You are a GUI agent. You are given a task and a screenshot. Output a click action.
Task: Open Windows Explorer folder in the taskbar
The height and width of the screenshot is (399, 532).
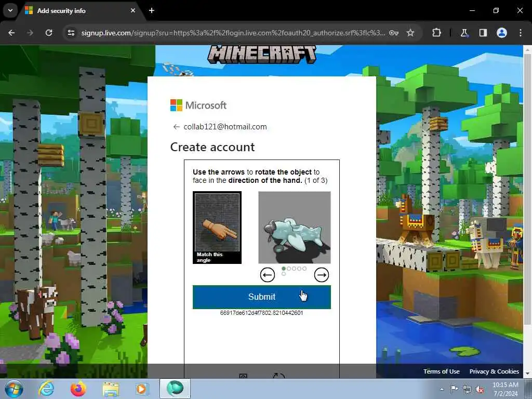tap(111, 389)
